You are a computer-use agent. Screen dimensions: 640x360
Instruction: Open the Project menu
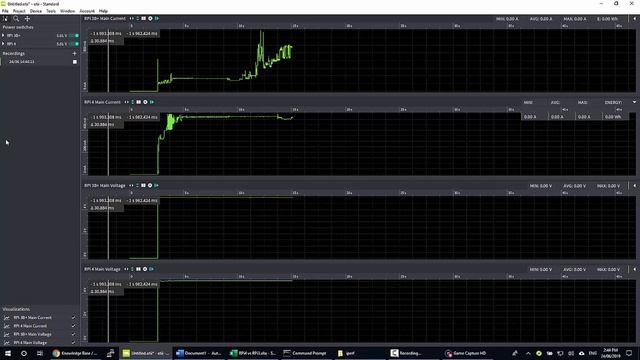tap(19, 11)
